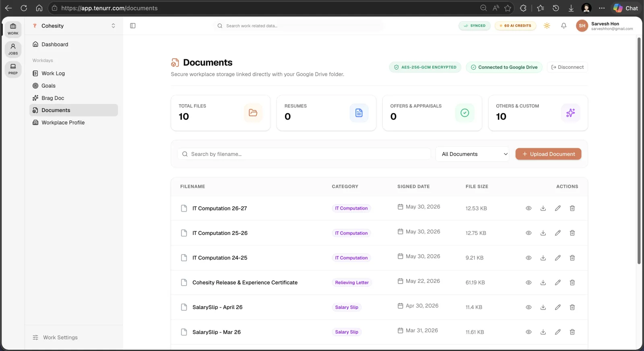644x351 pixels.
Task: Bookmark page with browser star icon
Action: (508, 8)
